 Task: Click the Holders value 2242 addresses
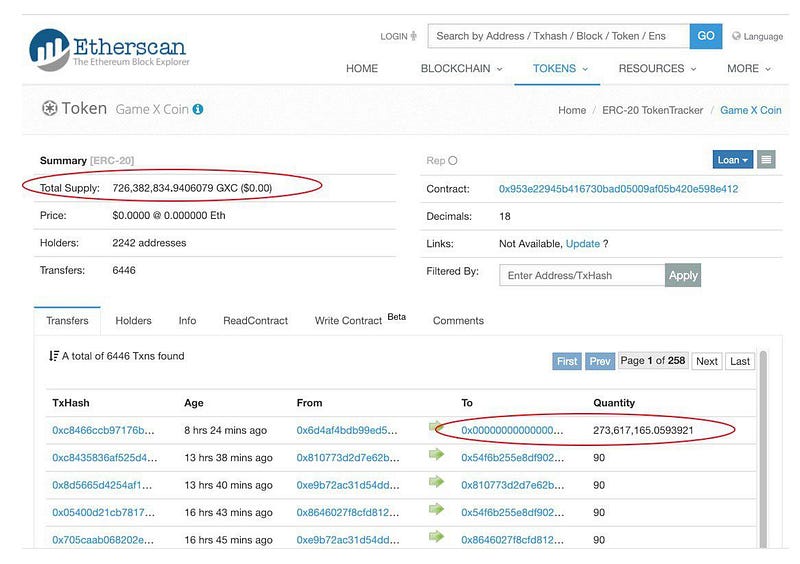[149, 243]
